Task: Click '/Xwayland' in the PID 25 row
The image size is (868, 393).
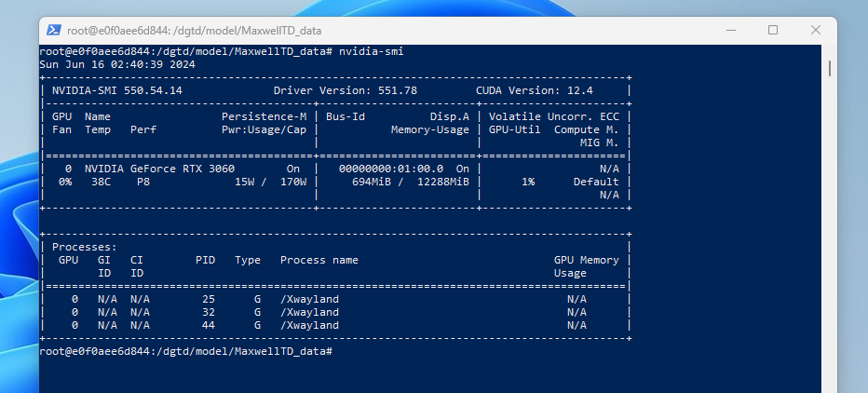Action: (309, 300)
